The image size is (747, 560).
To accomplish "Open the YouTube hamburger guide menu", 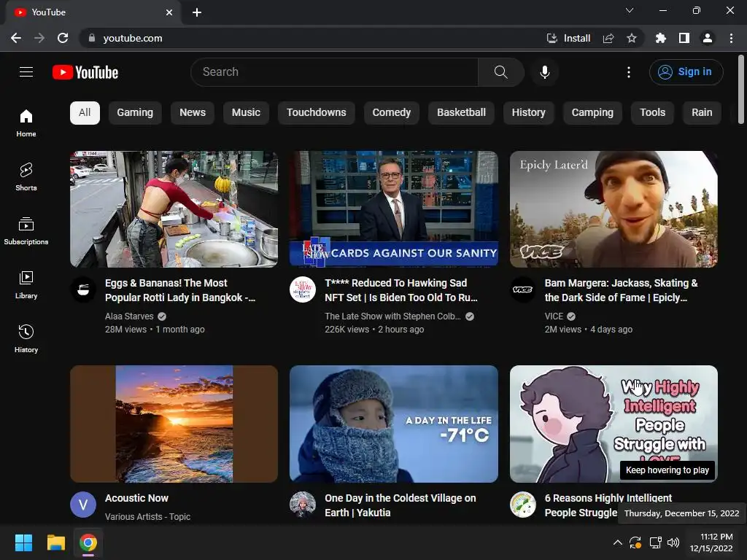I will [x=26, y=72].
